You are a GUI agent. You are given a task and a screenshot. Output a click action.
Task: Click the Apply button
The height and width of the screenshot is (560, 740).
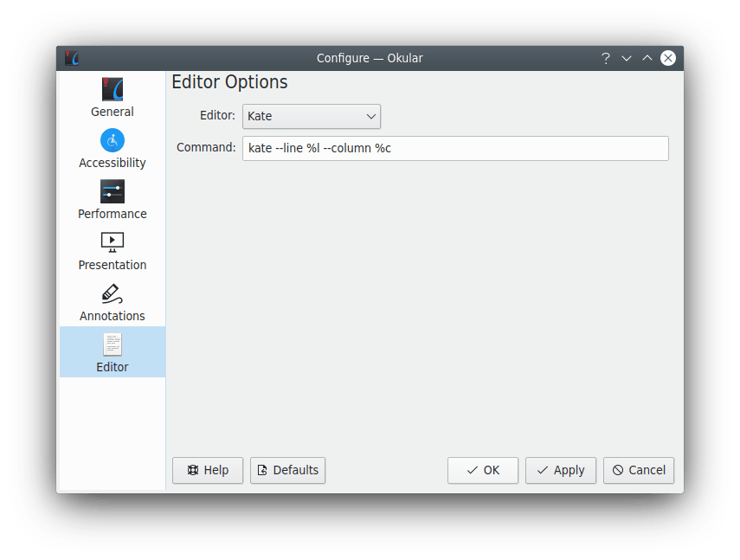(561, 470)
